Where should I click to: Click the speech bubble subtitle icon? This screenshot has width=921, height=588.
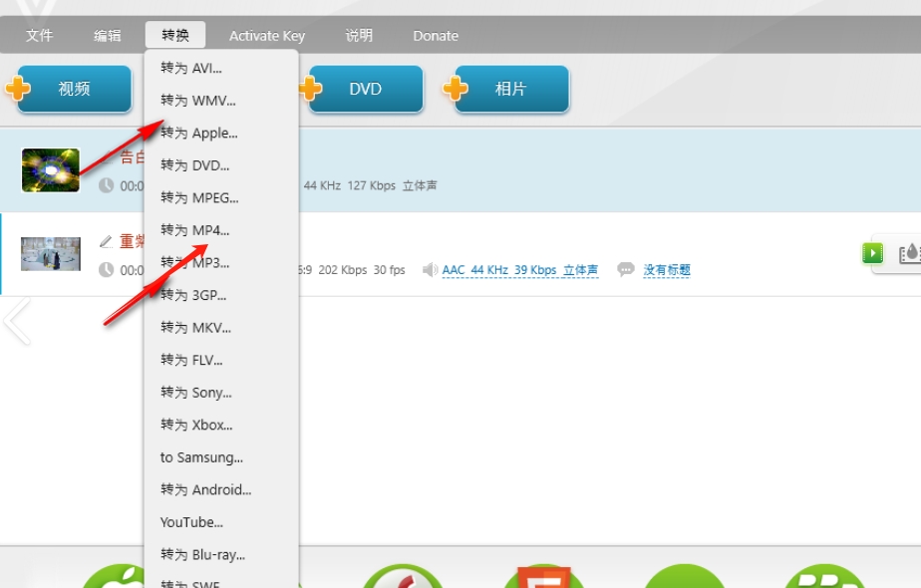point(626,270)
